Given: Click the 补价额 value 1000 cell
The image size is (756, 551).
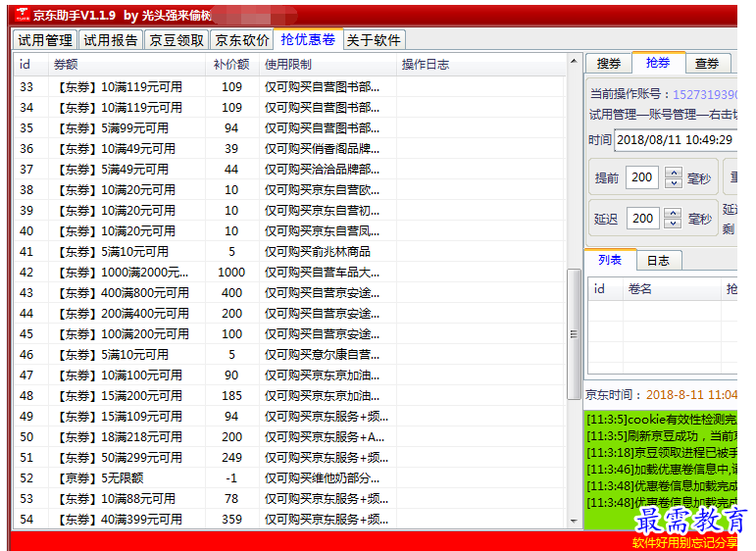Looking at the screenshot, I should click(231, 273).
